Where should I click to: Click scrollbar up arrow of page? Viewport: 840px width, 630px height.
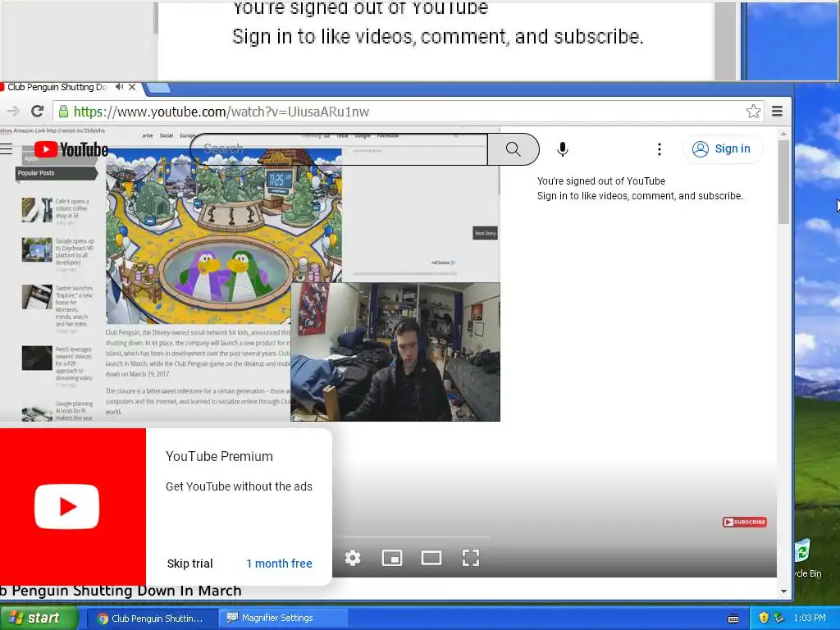783,134
